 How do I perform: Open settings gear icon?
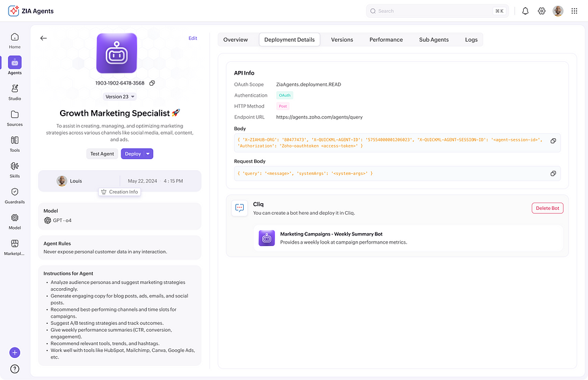point(541,11)
